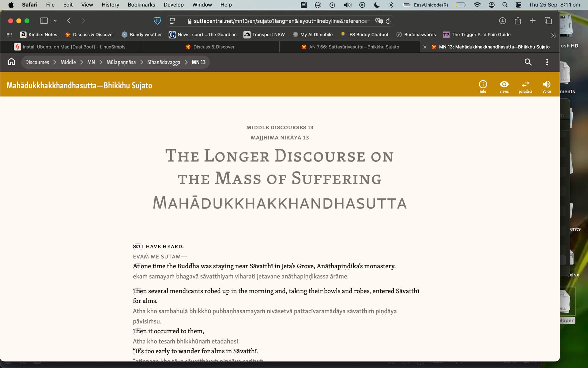Click the site search magnifier icon
Image resolution: width=588 pixels, height=368 pixels.
point(528,62)
